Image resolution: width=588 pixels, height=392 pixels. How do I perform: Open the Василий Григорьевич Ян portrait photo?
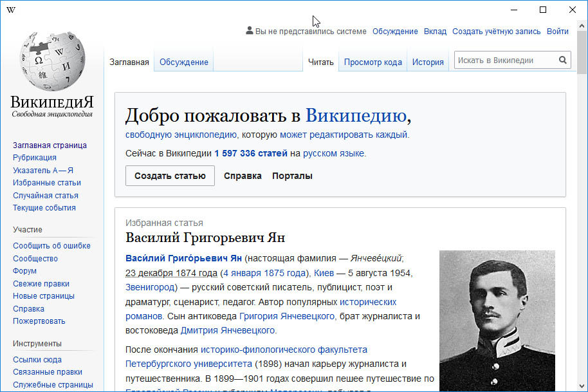click(497, 321)
